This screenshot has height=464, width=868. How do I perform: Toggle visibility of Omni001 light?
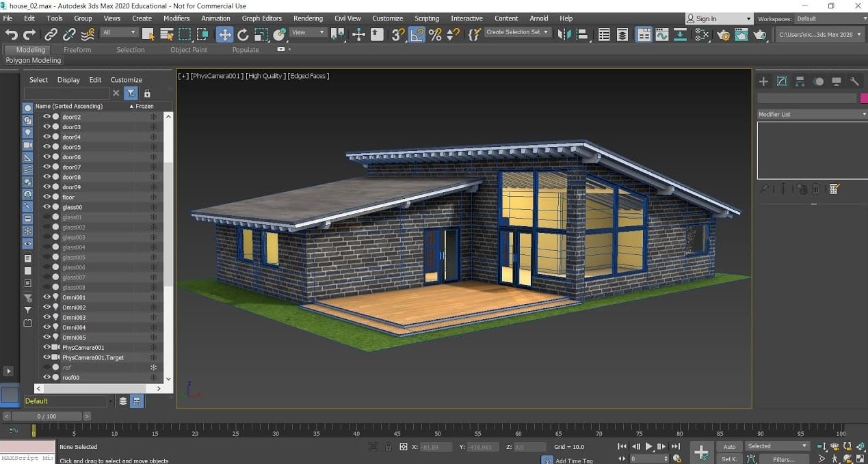point(47,297)
